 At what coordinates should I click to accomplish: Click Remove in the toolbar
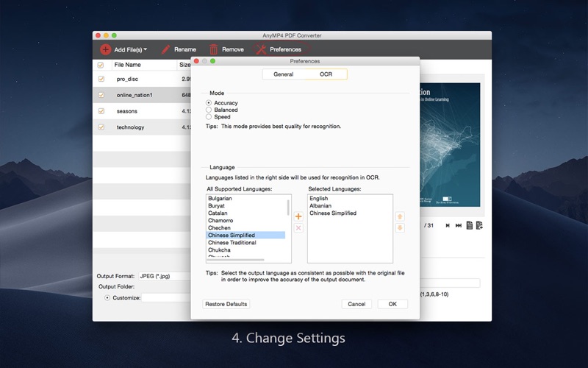[232, 49]
